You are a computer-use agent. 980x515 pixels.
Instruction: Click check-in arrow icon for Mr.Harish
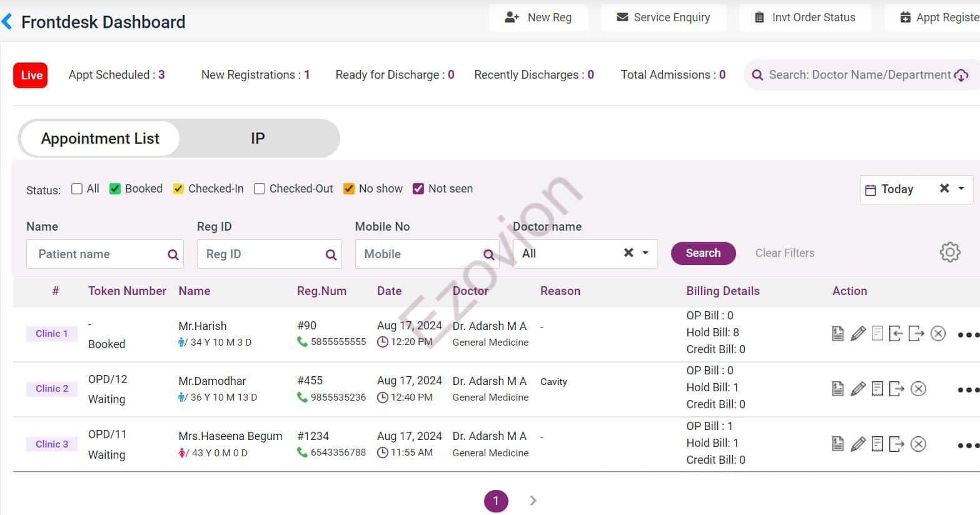click(x=896, y=334)
